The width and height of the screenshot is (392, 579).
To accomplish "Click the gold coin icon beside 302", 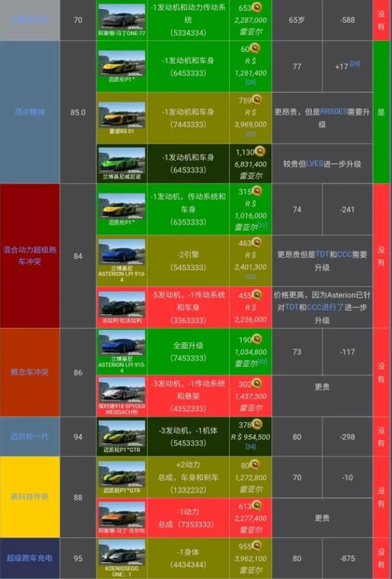I will [x=257, y=384].
